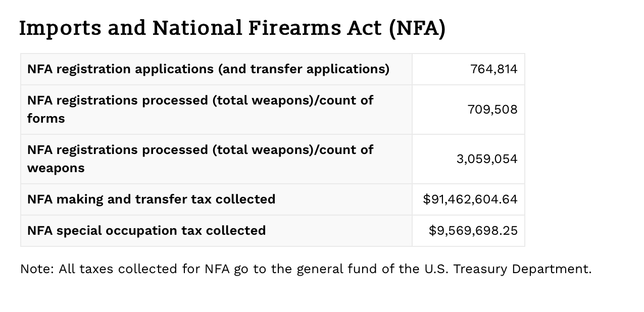Image resolution: width=644 pixels, height=312 pixels.
Task: Click the Imports and National Firearms Act heading
Action: tap(232, 28)
